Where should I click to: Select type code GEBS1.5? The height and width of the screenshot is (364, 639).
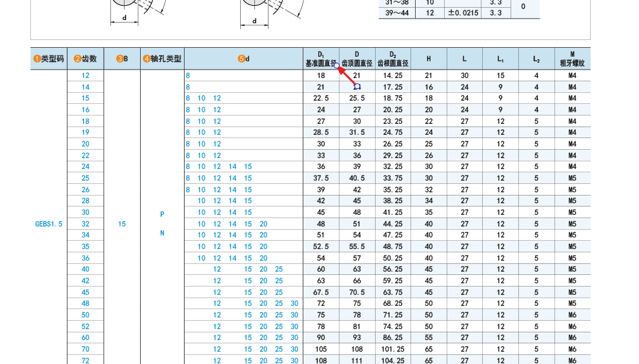coord(48,224)
